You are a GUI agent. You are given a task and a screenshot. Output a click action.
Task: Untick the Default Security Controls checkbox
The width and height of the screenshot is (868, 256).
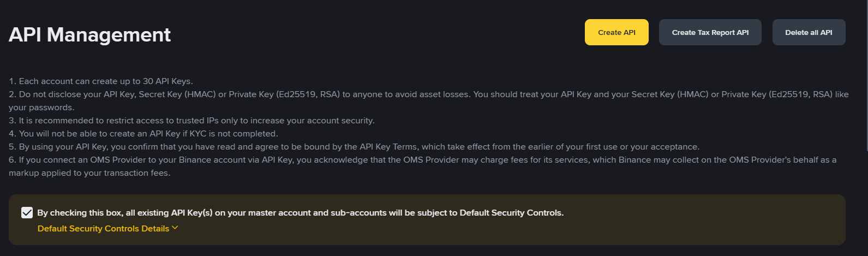27,212
